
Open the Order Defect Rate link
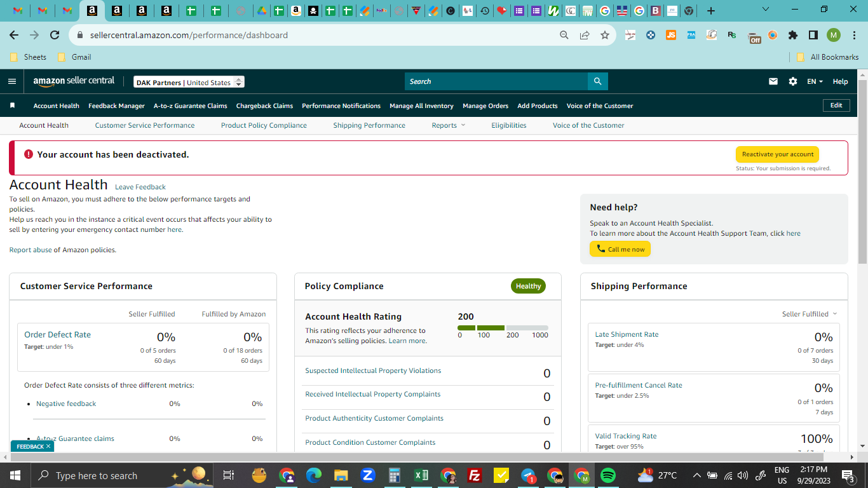[57, 334]
